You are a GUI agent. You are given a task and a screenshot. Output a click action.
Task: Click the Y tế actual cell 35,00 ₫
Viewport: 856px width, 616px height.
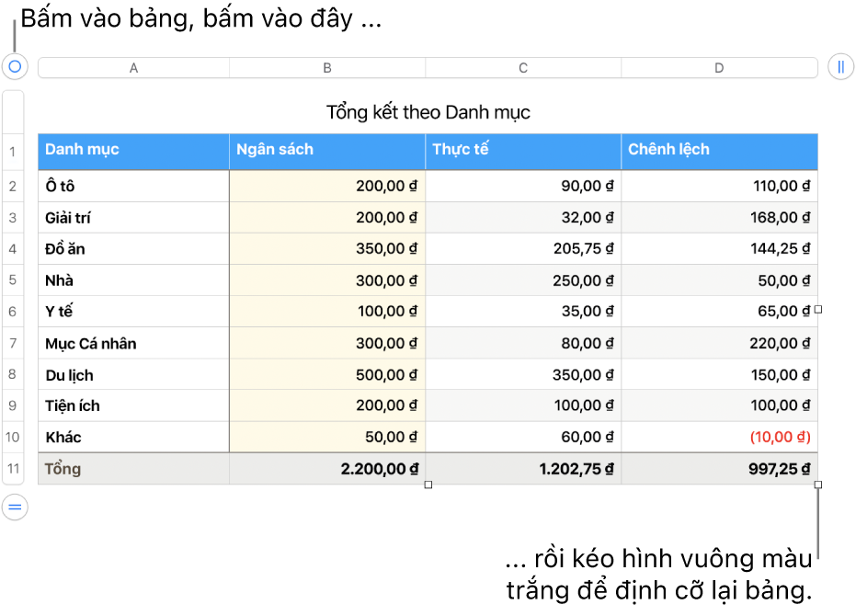click(523, 312)
